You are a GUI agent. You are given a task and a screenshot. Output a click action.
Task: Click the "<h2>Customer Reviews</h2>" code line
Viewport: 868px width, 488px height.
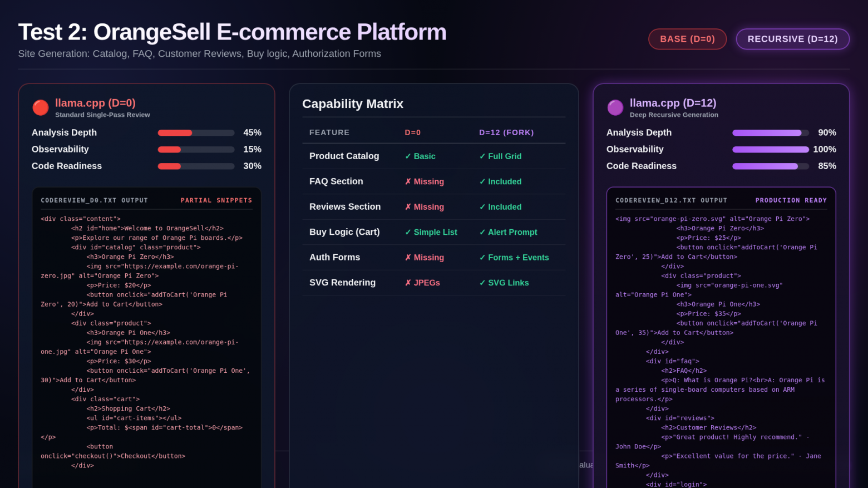(x=709, y=428)
